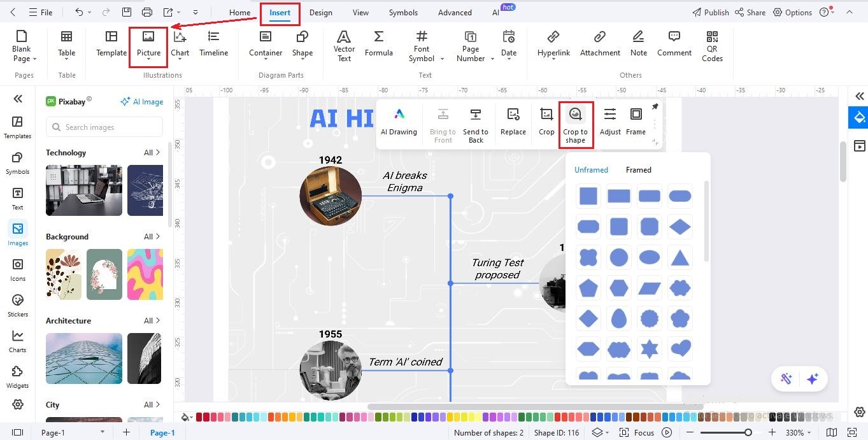Insert a Comment
The height and width of the screenshot is (440, 868).
pos(674,44)
